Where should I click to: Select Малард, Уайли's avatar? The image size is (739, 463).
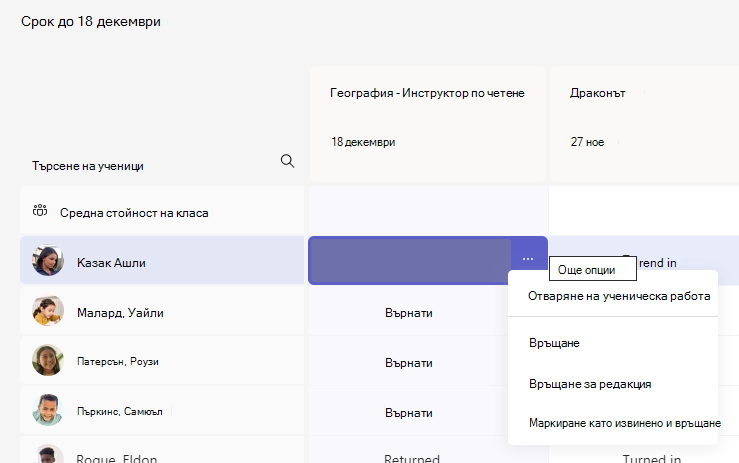click(x=48, y=310)
